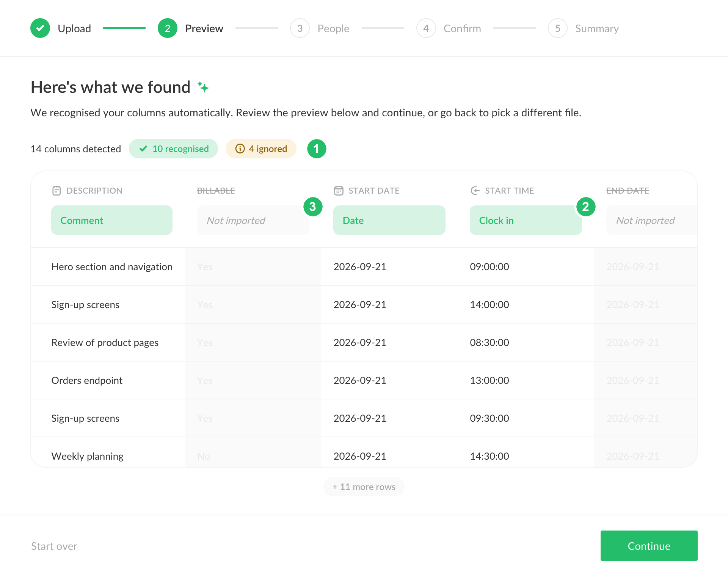Click the 14:30:00 start time cell
The width and height of the screenshot is (728, 576).
click(x=490, y=456)
